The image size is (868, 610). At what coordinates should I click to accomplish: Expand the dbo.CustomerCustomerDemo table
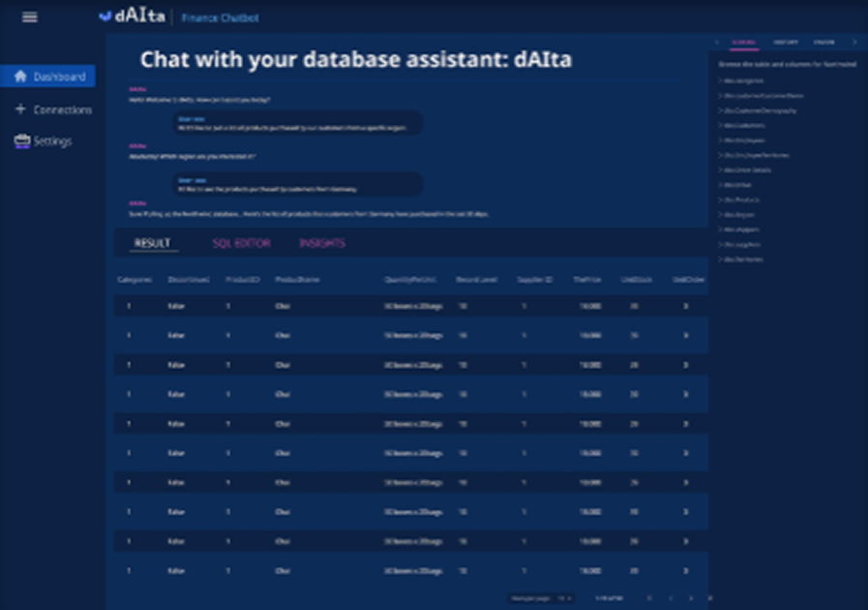coord(761,95)
